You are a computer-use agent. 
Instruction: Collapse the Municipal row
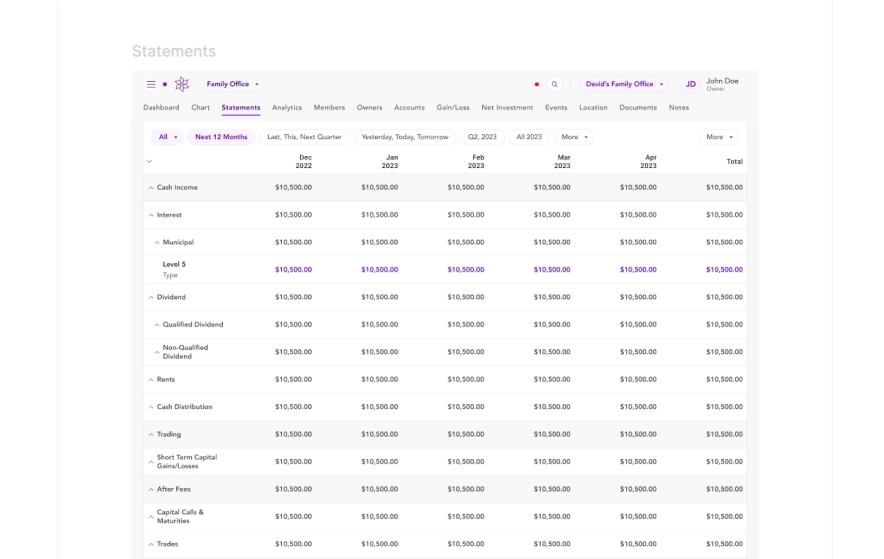[x=157, y=243]
